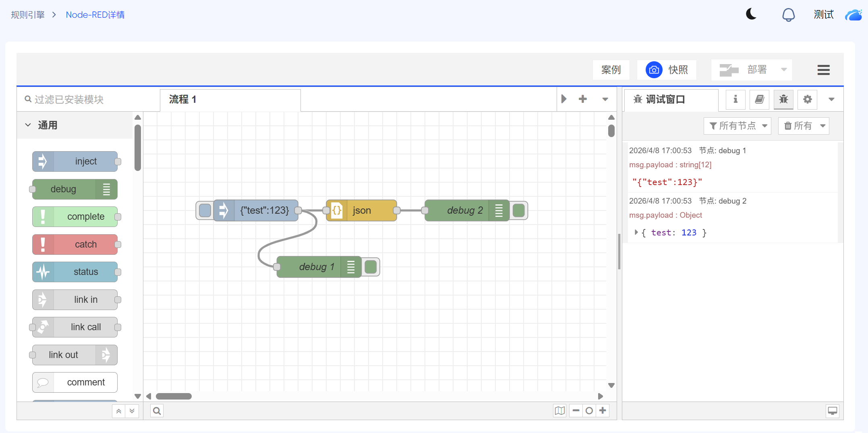The image size is (868, 433).
Task: Select the debug bug sidebar tab
Action: pos(783,100)
